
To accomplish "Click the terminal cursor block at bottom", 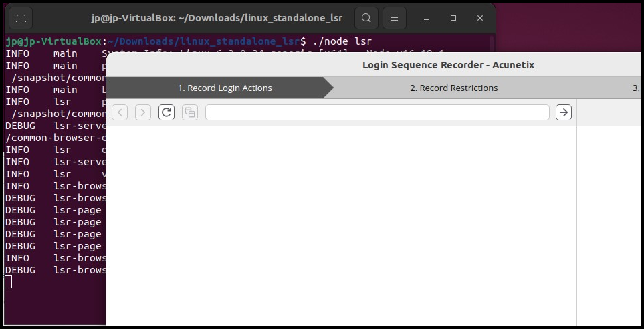I will point(8,282).
